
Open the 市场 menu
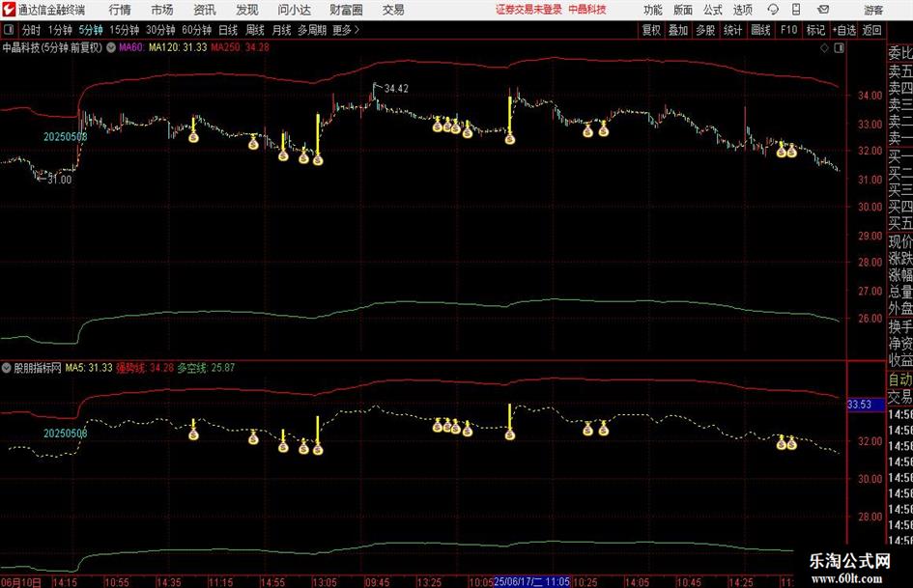tap(162, 10)
